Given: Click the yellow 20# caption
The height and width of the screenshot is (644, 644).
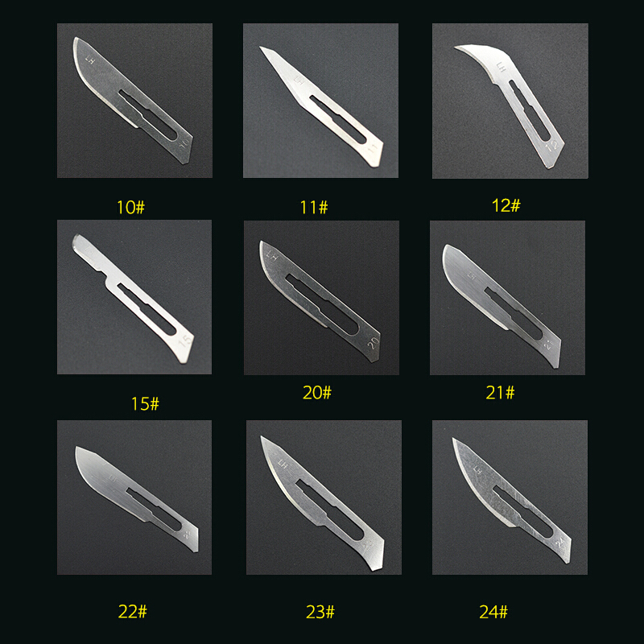Looking at the screenshot, I should (317, 393).
